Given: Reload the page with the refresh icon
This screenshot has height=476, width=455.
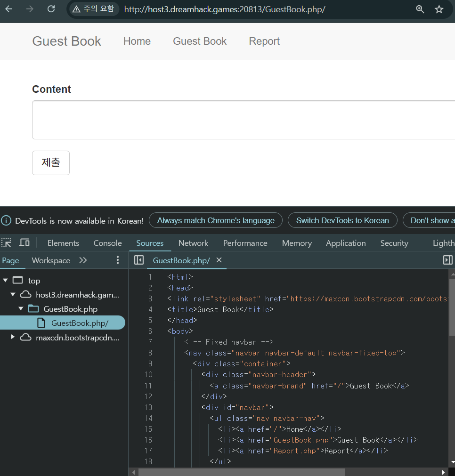Looking at the screenshot, I should (x=51, y=9).
